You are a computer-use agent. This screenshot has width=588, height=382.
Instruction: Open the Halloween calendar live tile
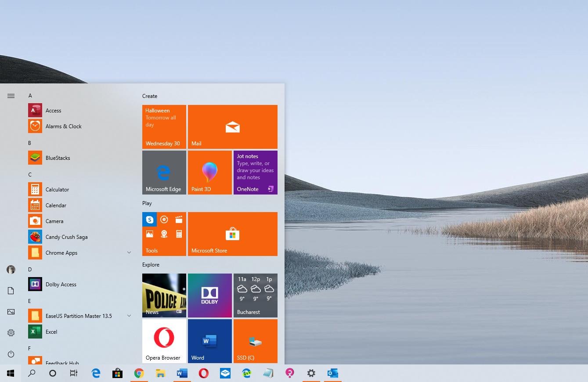click(164, 127)
